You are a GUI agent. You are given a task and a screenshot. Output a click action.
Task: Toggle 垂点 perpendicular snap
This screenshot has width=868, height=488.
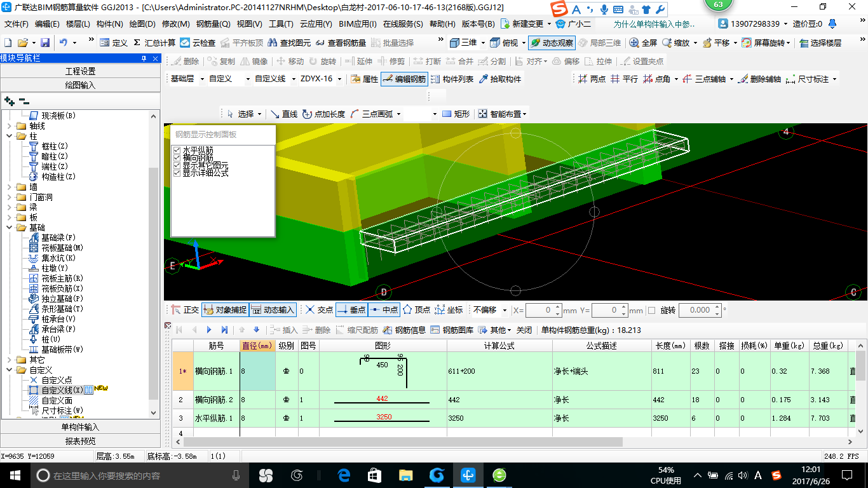[351, 310]
